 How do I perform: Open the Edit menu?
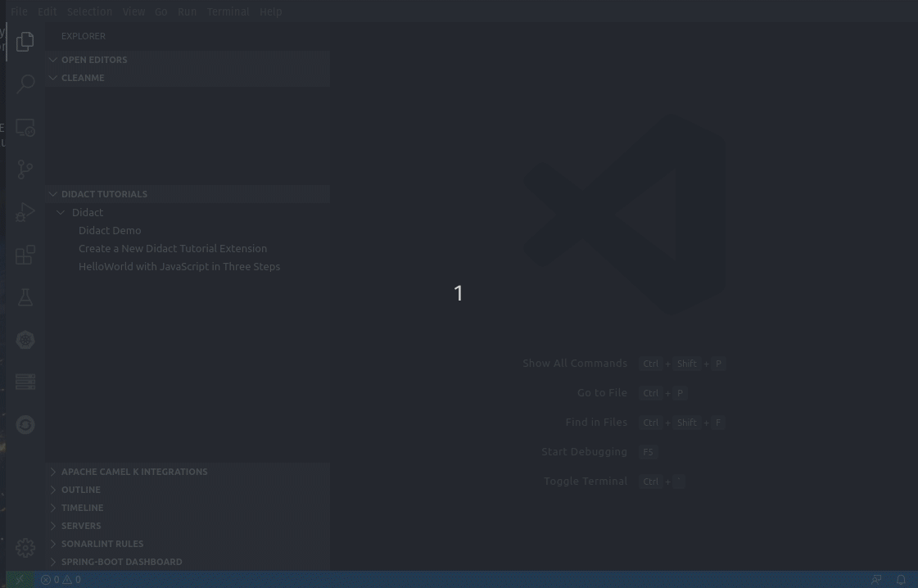tap(47, 11)
